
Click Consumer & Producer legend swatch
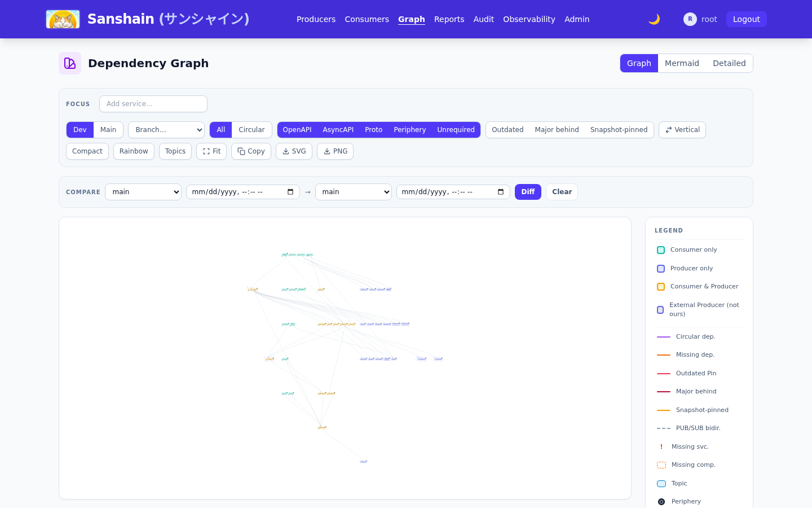pyautogui.click(x=661, y=287)
